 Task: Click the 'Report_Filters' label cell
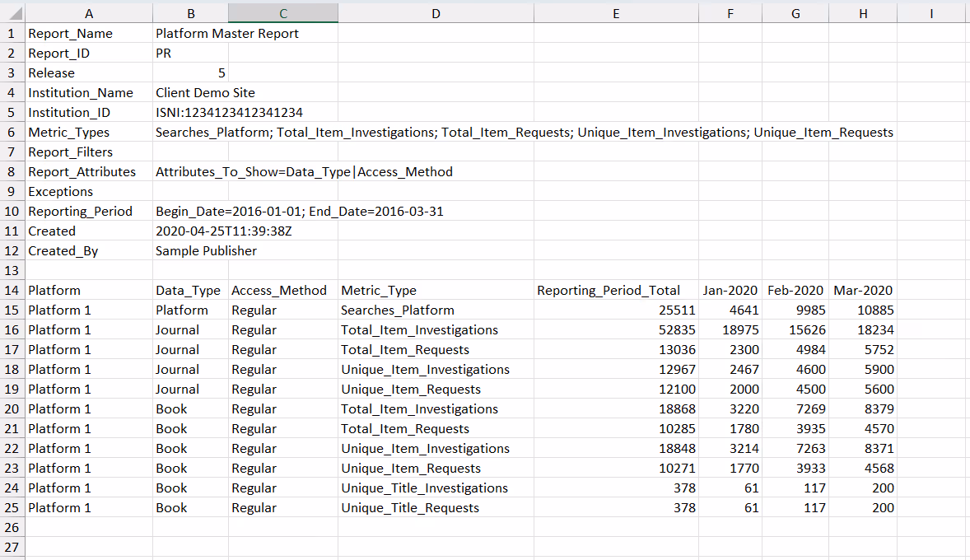point(88,152)
